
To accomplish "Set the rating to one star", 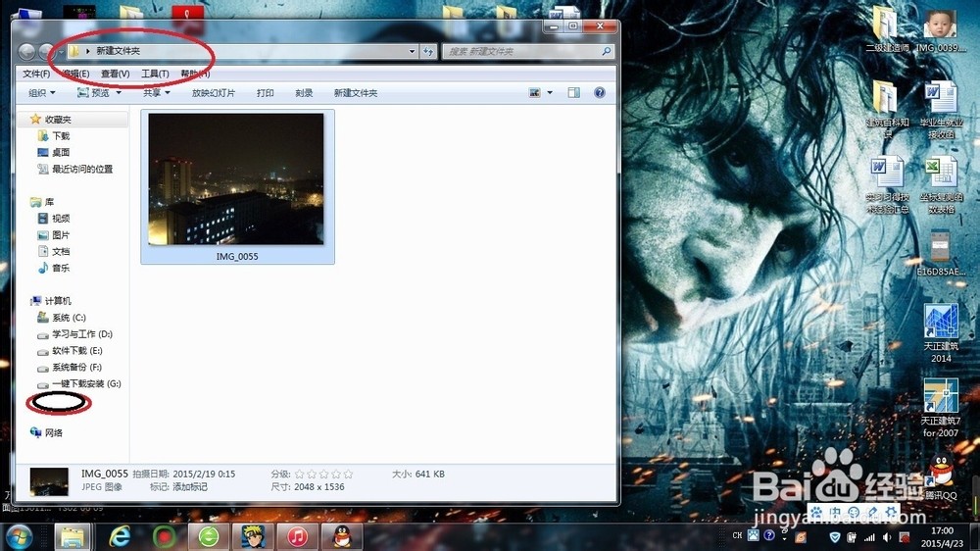I will (x=299, y=475).
